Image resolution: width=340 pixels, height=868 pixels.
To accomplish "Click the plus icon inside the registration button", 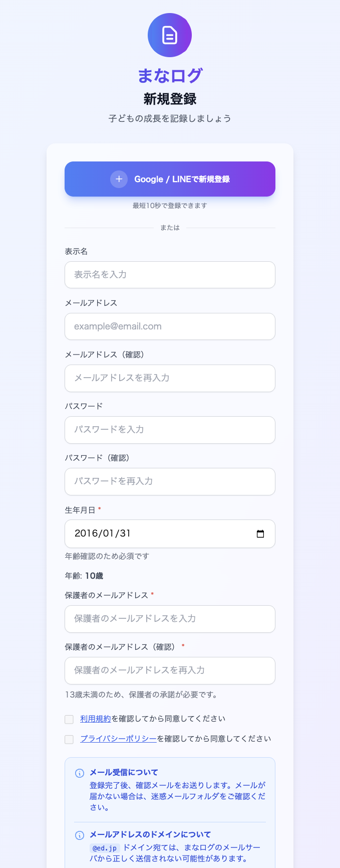I will click(119, 179).
